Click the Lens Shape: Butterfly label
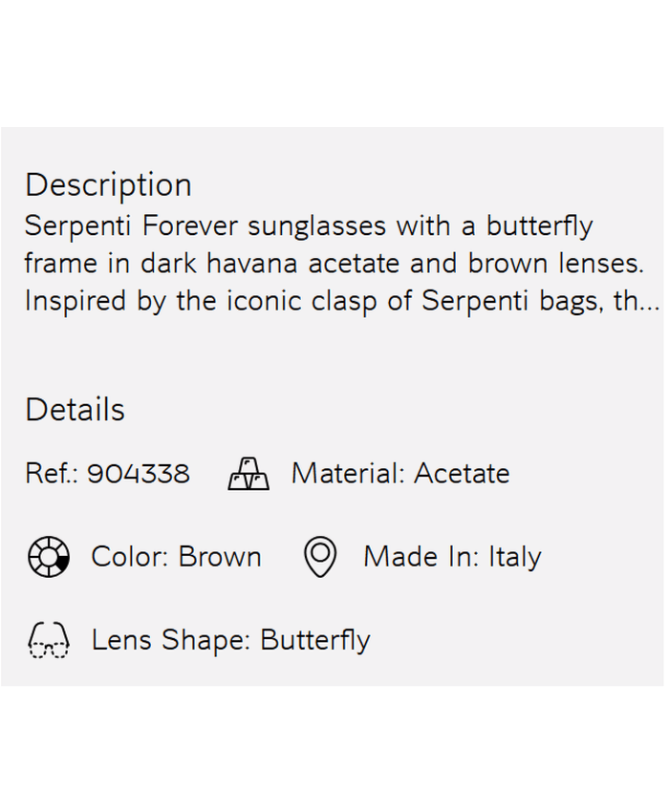The width and height of the screenshot is (669, 812). point(230,640)
